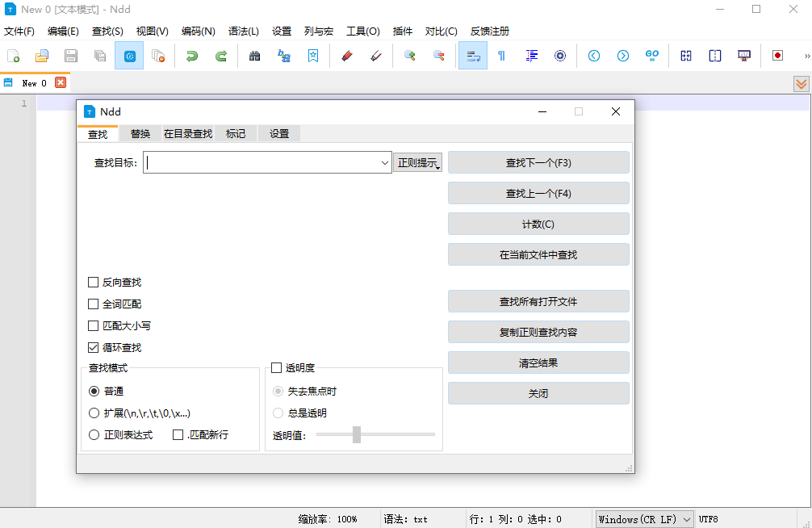
Task: Click the red marker highlight icon
Action: pyautogui.click(x=347, y=56)
